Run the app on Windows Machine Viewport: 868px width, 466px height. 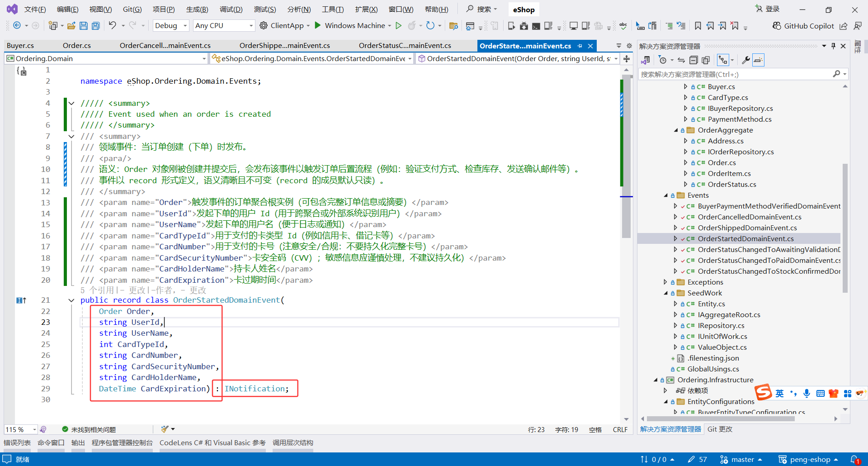pyautogui.click(x=350, y=25)
